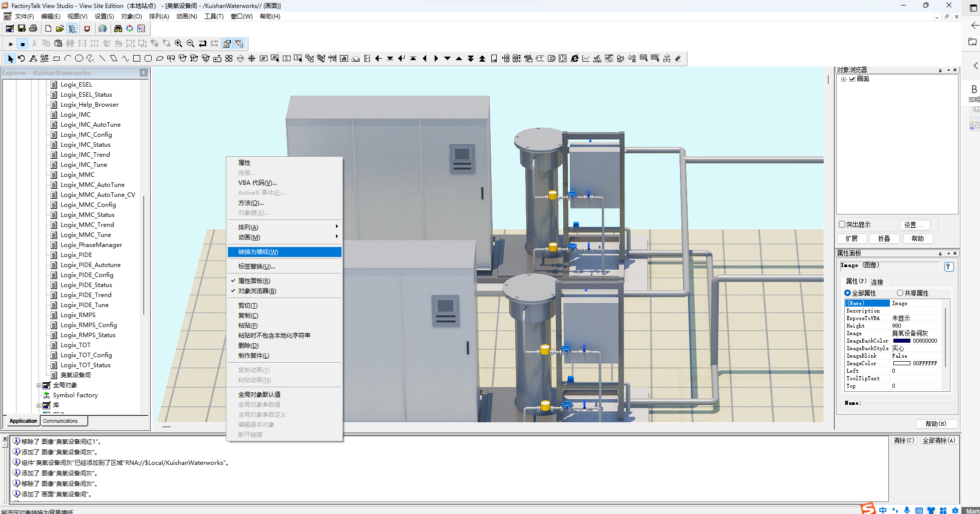Expand the 全局对象 tree node

click(39, 385)
